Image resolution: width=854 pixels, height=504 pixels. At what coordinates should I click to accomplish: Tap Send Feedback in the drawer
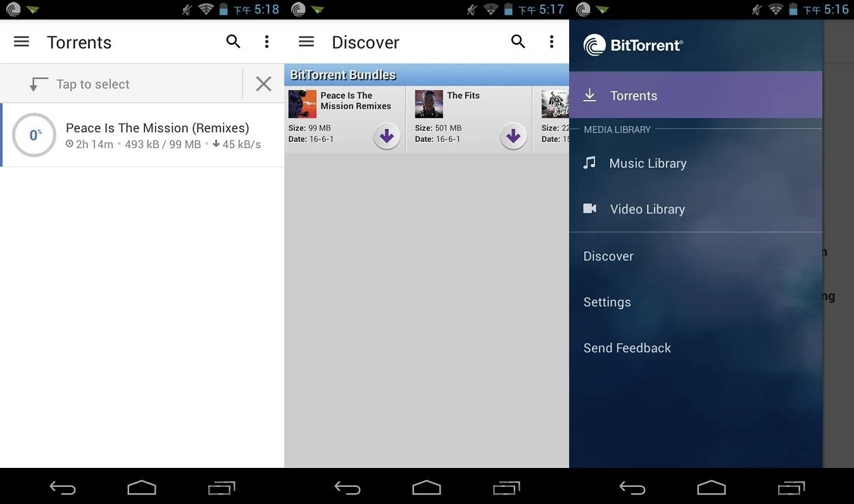coord(627,348)
